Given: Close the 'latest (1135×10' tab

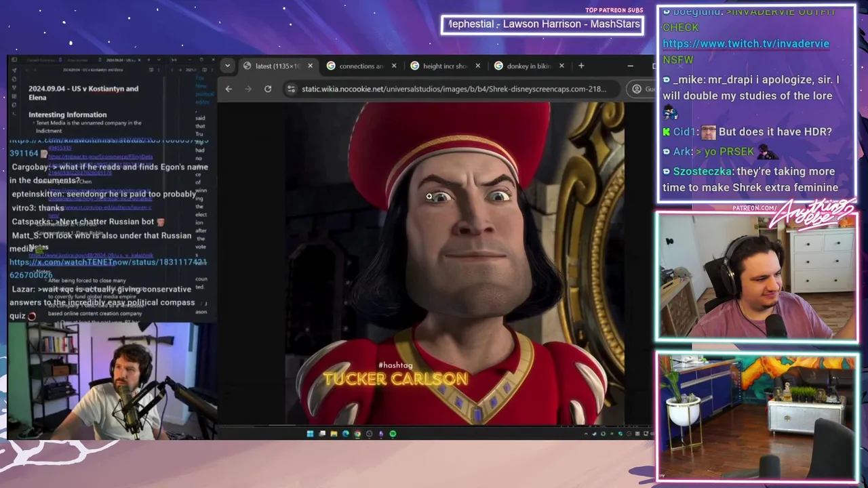Looking at the screenshot, I should coord(310,66).
